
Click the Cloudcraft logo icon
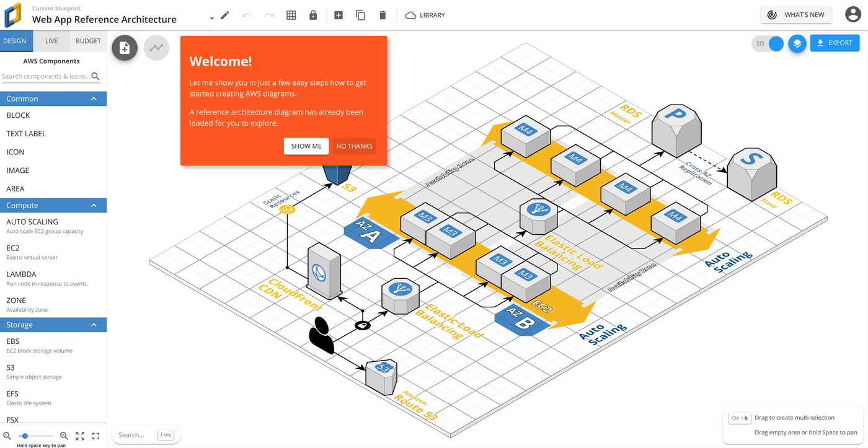point(13,15)
